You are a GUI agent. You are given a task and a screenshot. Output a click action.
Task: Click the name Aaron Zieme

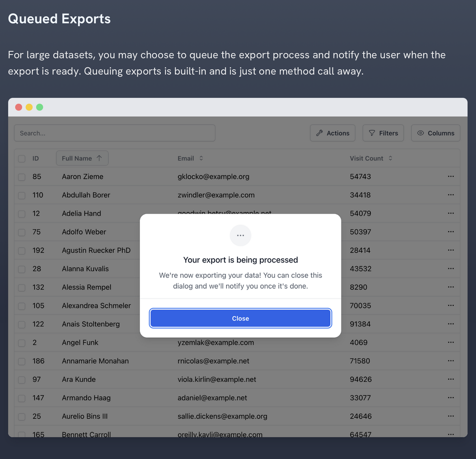[82, 176]
